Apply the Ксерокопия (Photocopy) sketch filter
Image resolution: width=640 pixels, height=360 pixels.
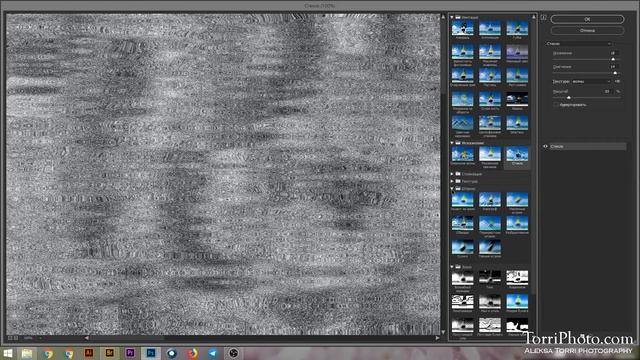pos(517,278)
